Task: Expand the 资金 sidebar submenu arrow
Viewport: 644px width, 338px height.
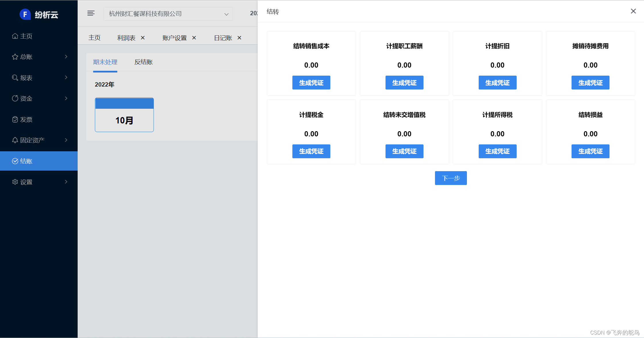Action: click(x=66, y=98)
